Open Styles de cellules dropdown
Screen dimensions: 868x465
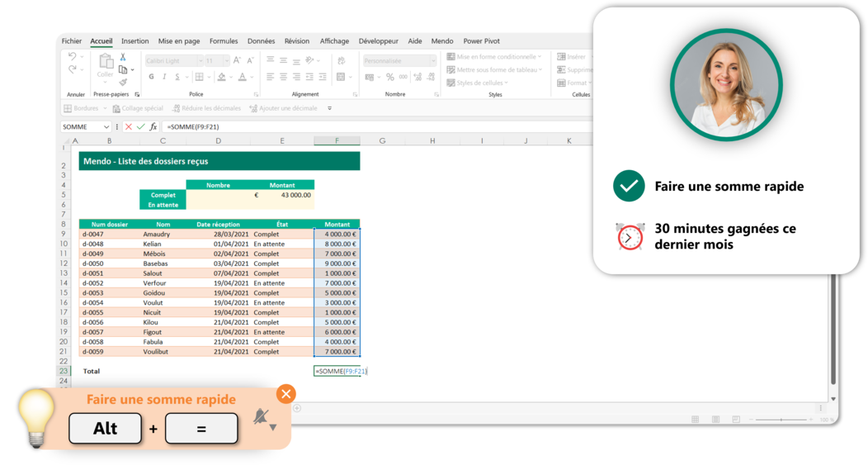[x=477, y=83]
